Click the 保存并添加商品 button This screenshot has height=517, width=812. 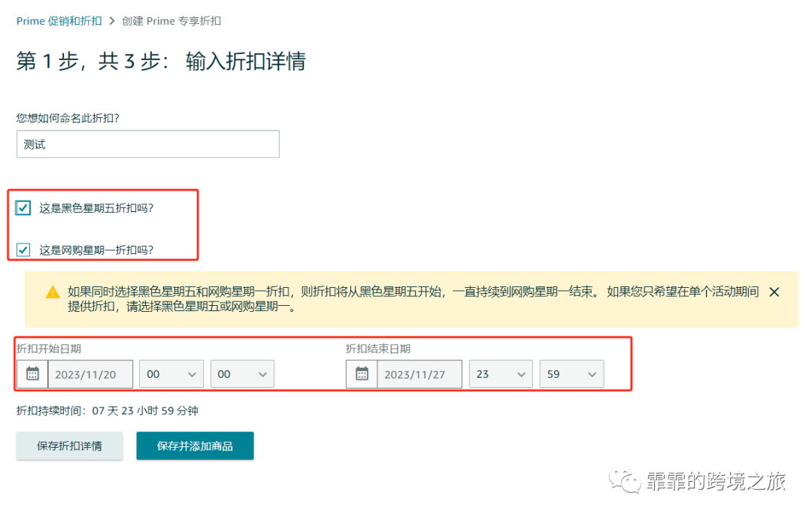195,446
